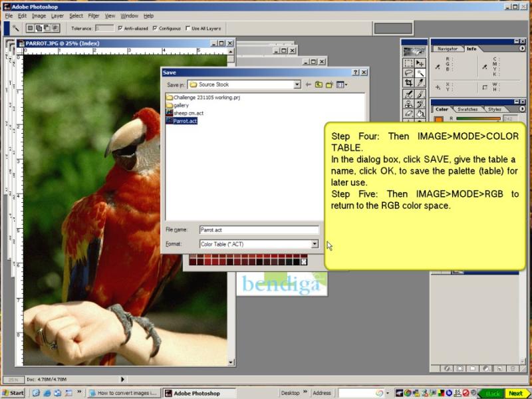Click a swatch in the color table strip
This screenshot has height=399, width=532.
[248, 260]
